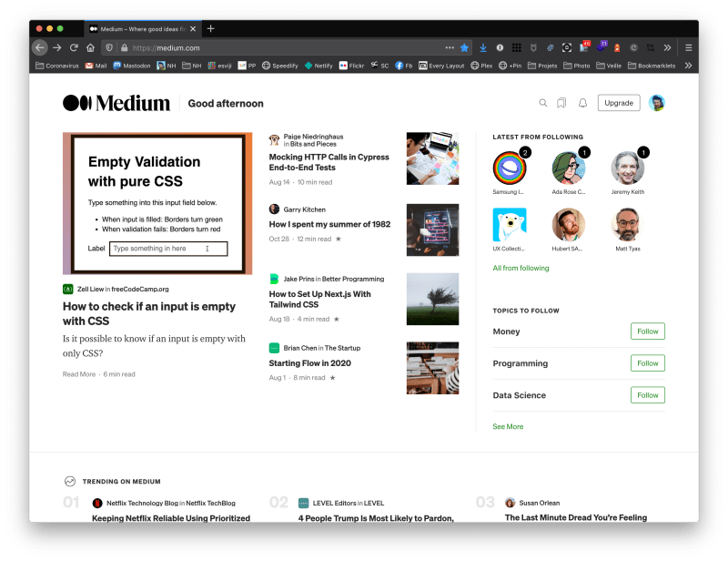Follow the Programming topic
This screenshot has width=728, height=561.
(648, 363)
